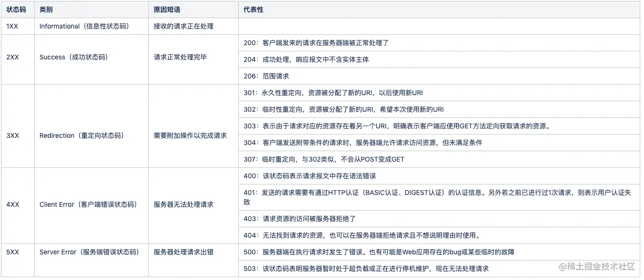Click the 代表性 column header
Screen dimensions: 644x280
coord(439,10)
